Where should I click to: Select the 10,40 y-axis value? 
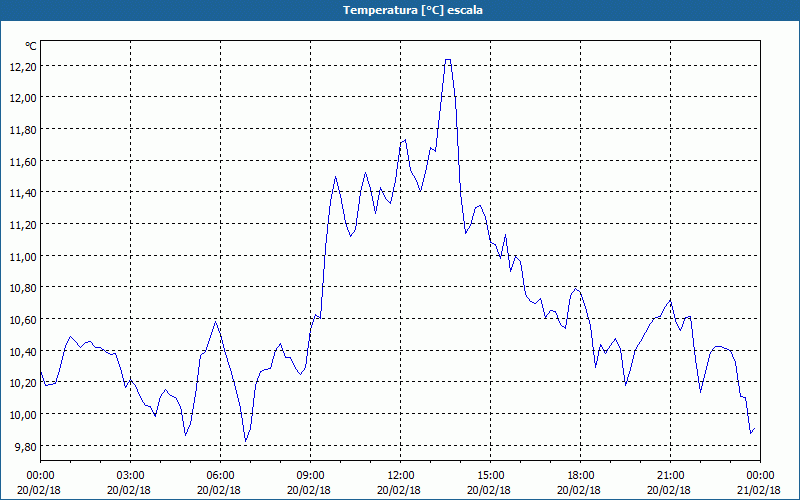(23, 352)
